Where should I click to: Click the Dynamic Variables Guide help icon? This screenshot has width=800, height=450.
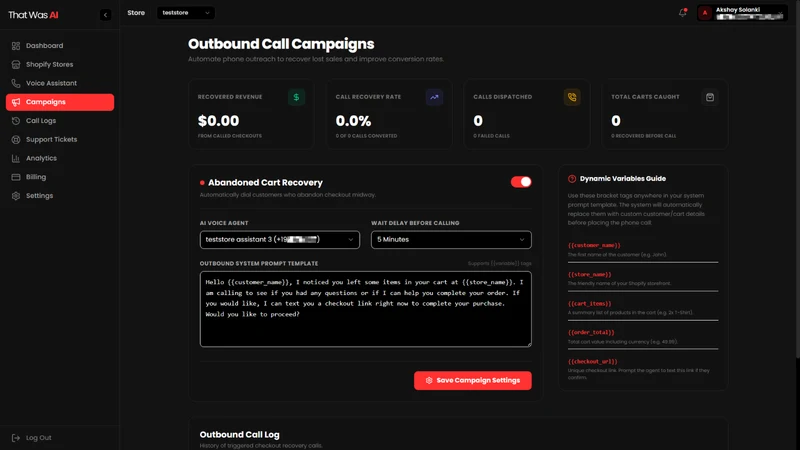pos(572,179)
